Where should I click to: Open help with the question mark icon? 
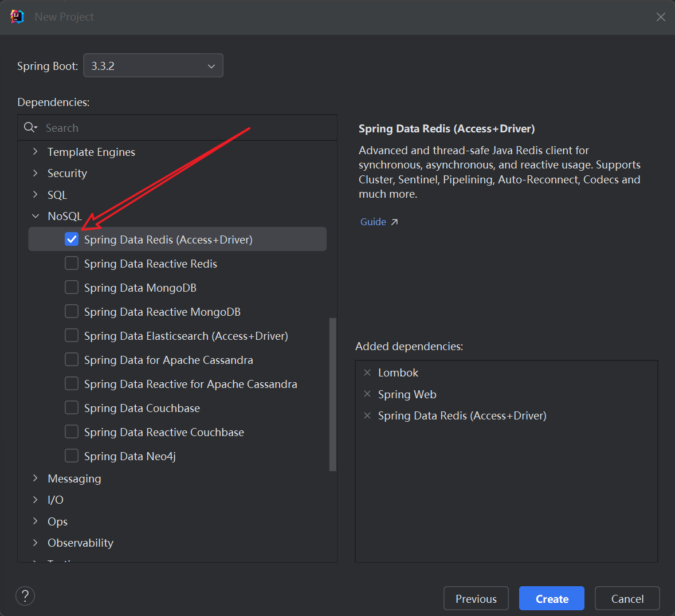25,596
